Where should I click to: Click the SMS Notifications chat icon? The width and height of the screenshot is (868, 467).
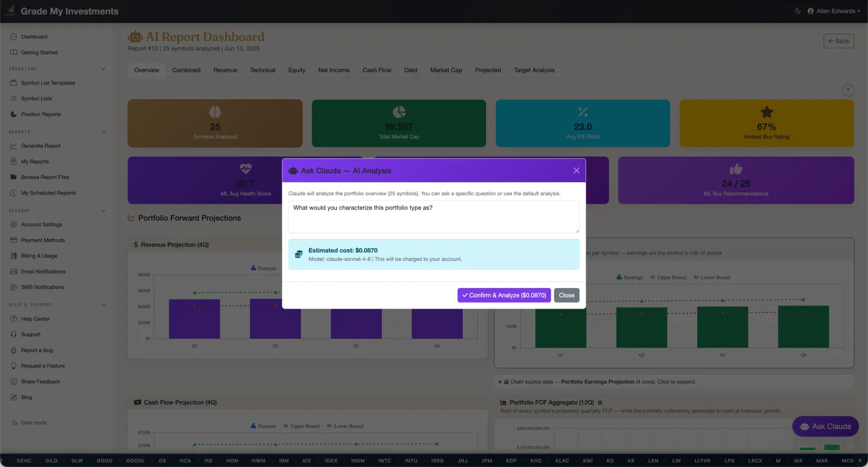14,287
